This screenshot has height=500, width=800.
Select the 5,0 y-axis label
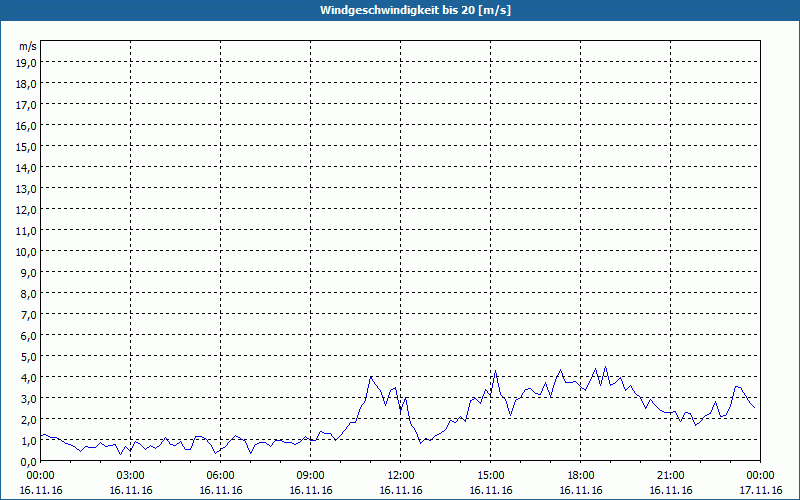[x=29, y=357]
